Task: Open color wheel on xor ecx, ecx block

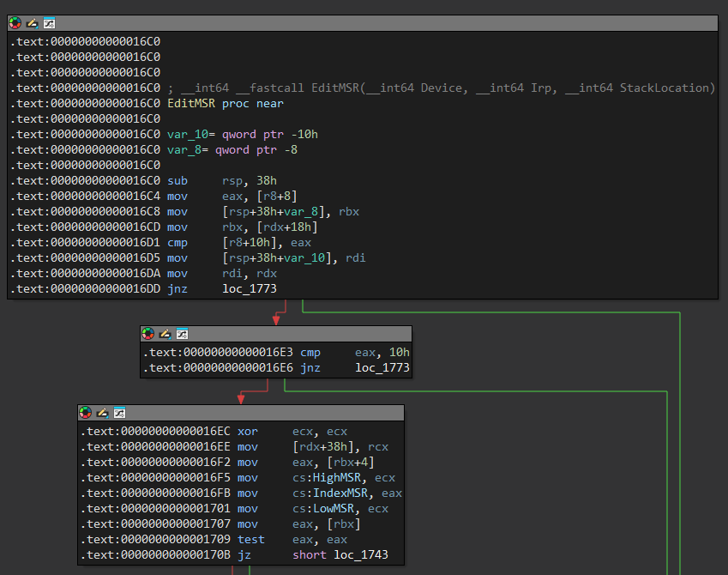Action: [x=86, y=413]
